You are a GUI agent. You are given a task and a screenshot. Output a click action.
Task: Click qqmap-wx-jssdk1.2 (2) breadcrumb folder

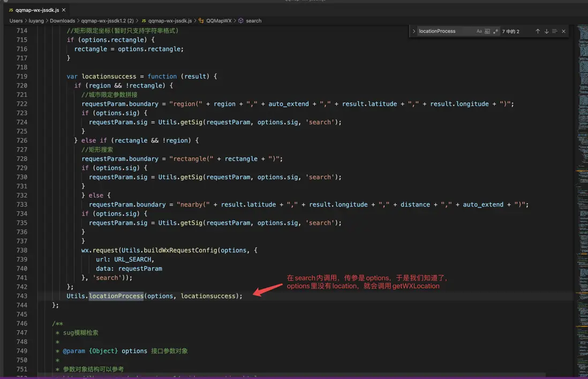click(107, 21)
